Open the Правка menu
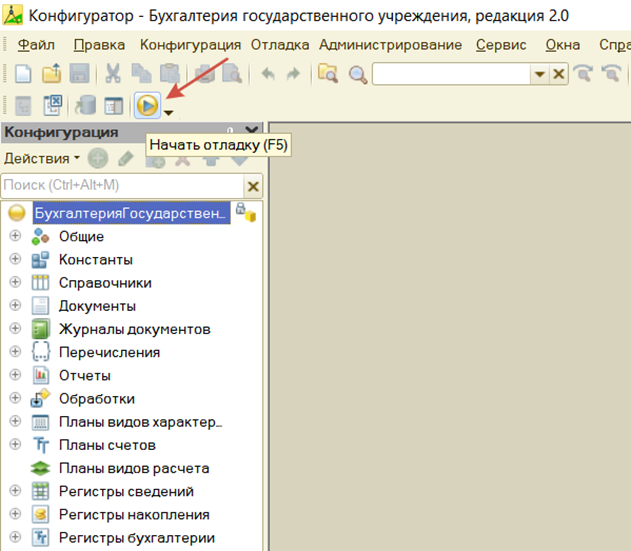 click(99, 45)
